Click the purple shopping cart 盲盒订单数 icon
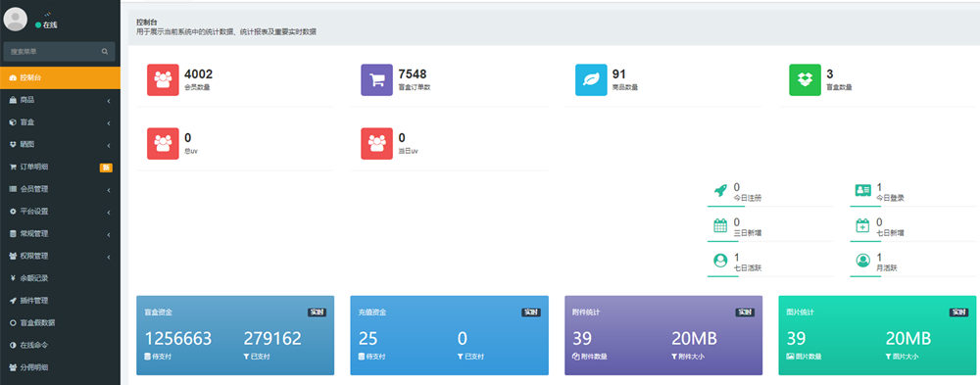980x385 pixels. (x=377, y=80)
